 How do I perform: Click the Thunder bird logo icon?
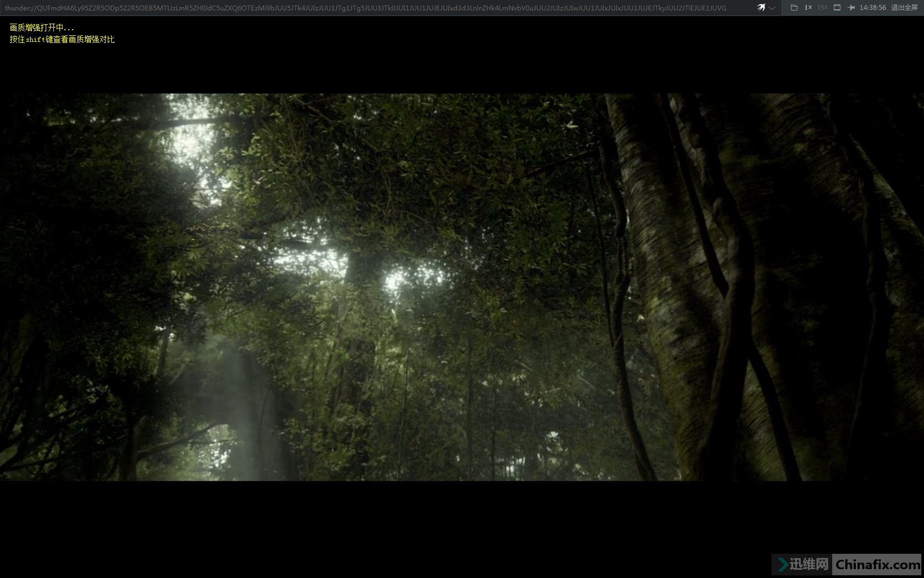(761, 8)
